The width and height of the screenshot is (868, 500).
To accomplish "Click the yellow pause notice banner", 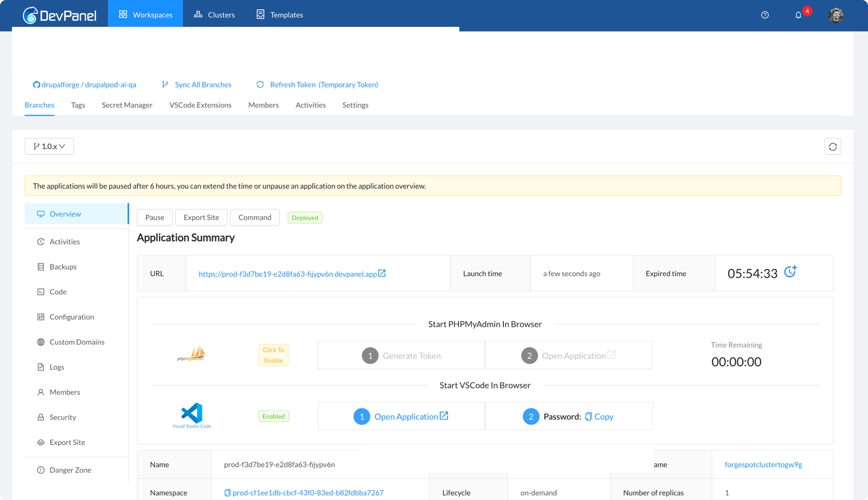I will coord(433,186).
